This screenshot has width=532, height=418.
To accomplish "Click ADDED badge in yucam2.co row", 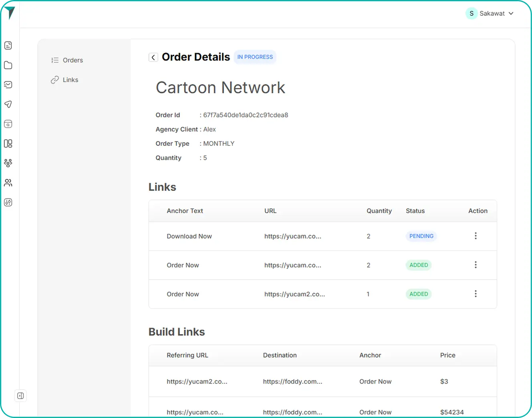I will (419, 294).
